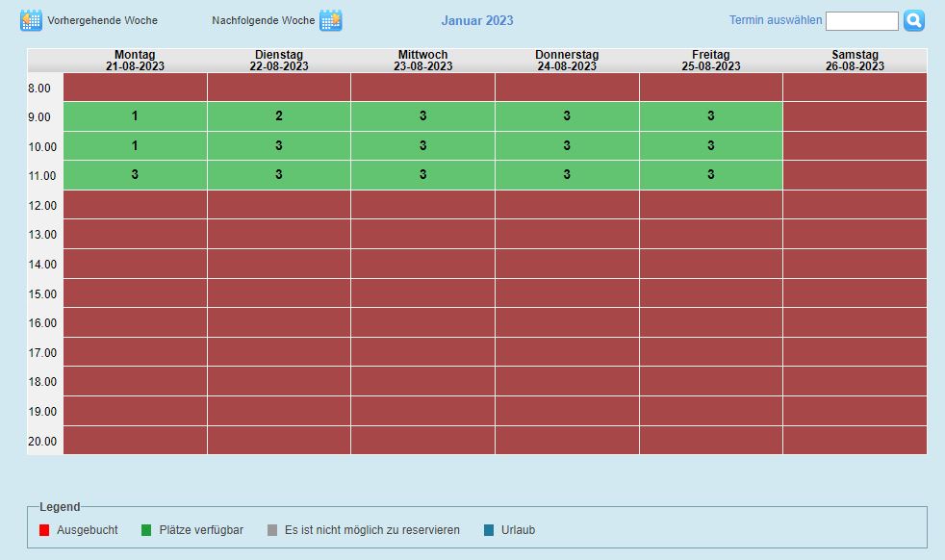Click the gray not-reservable legend swatch
Image resolution: width=945 pixels, height=560 pixels.
[273, 530]
